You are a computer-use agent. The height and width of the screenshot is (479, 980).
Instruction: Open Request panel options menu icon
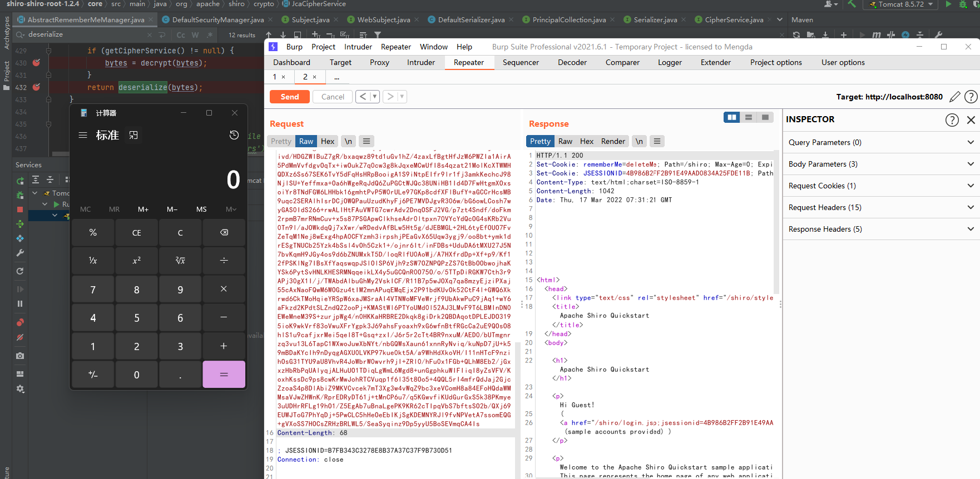[367, 141]
